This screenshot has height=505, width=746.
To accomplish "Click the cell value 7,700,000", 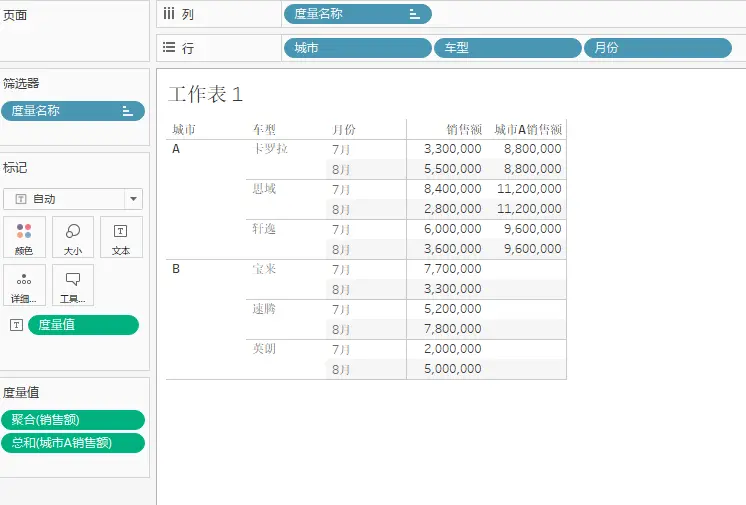I will [452, 269].
